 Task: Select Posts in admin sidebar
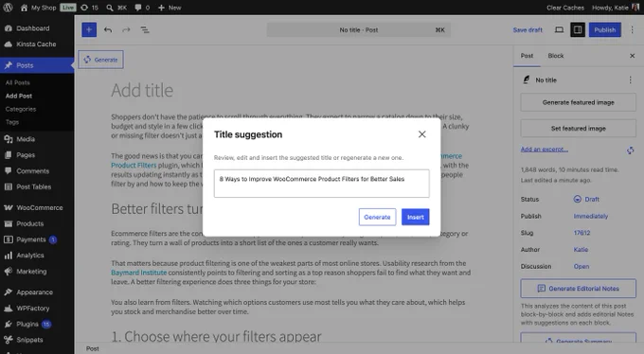[37, 65]
